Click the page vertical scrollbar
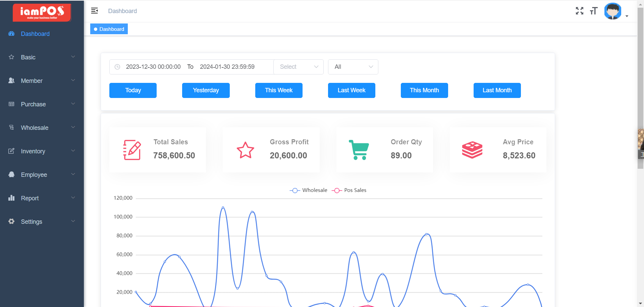The image size is (644, 307). 640,101
